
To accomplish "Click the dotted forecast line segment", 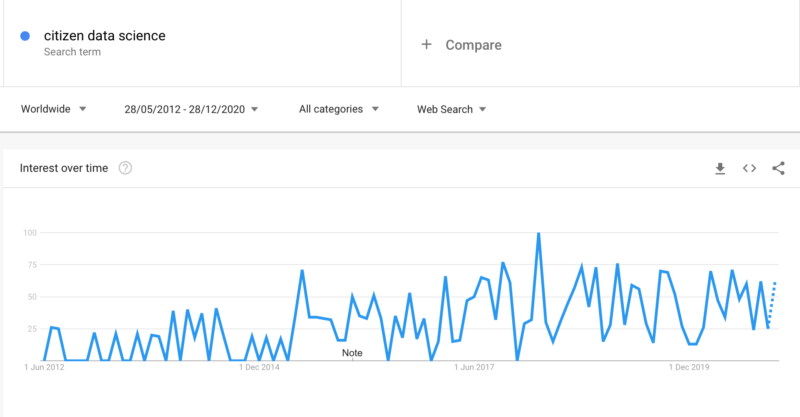I will pos(772,305).
